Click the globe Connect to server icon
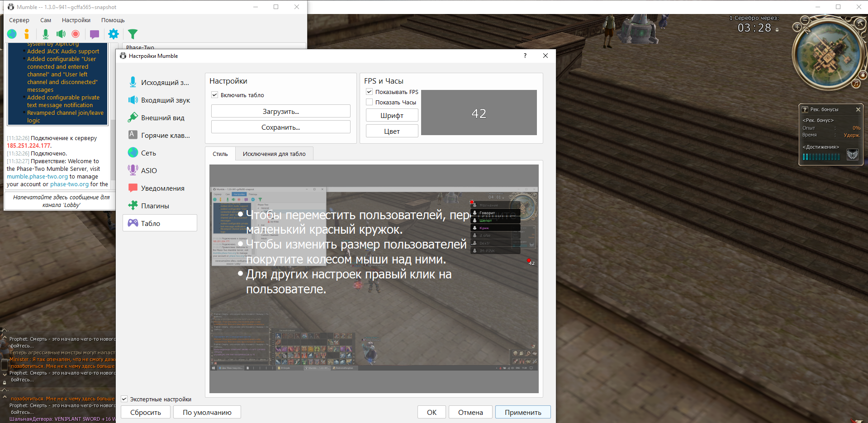Screen dimensions: 868x423 [12, 34]
